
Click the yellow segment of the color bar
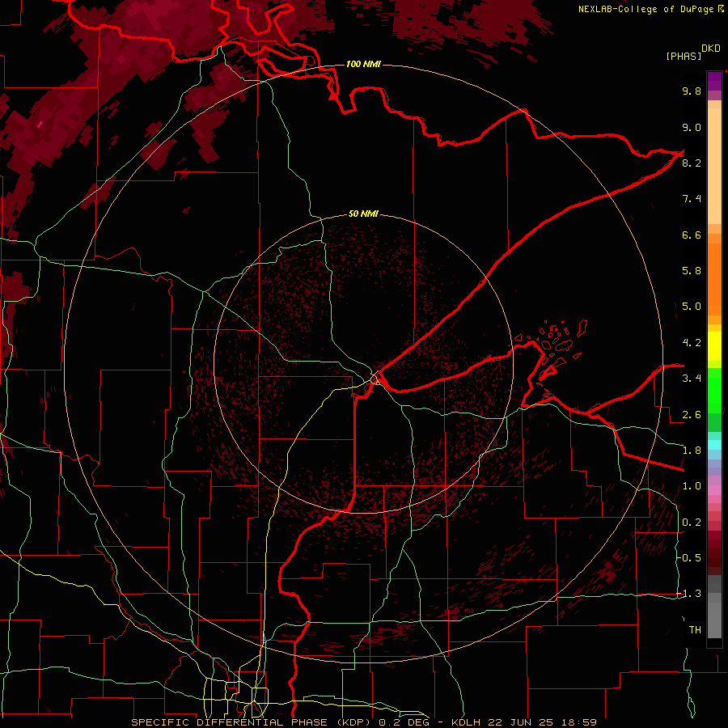click(714, 346)
